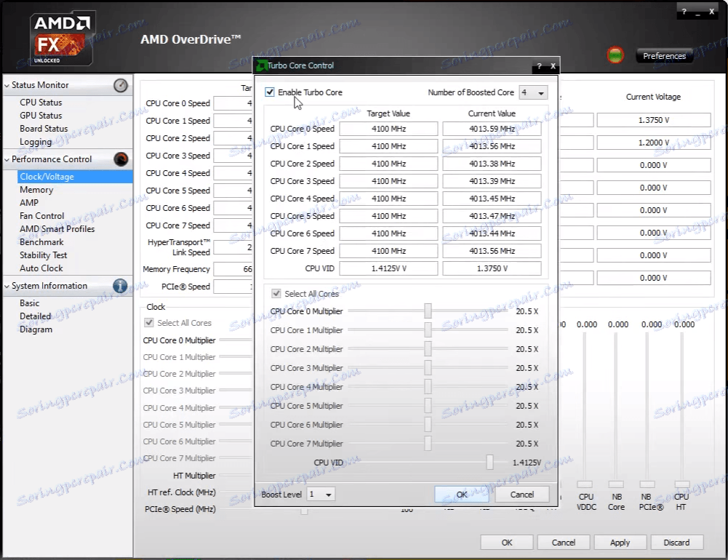728x560 pixels.
Task: Click Discard button in main window
Action: pyautogui.click(x=676, y=543)
